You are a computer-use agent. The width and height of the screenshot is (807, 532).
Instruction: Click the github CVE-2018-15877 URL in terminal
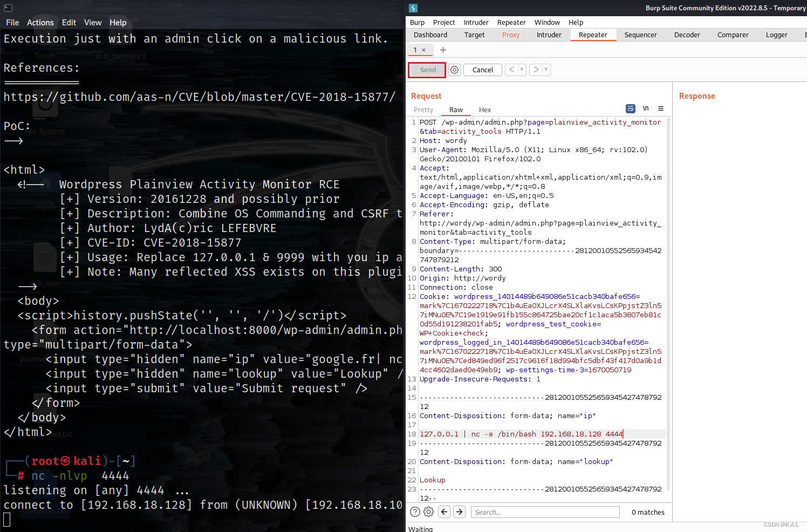tap(200, 97)
